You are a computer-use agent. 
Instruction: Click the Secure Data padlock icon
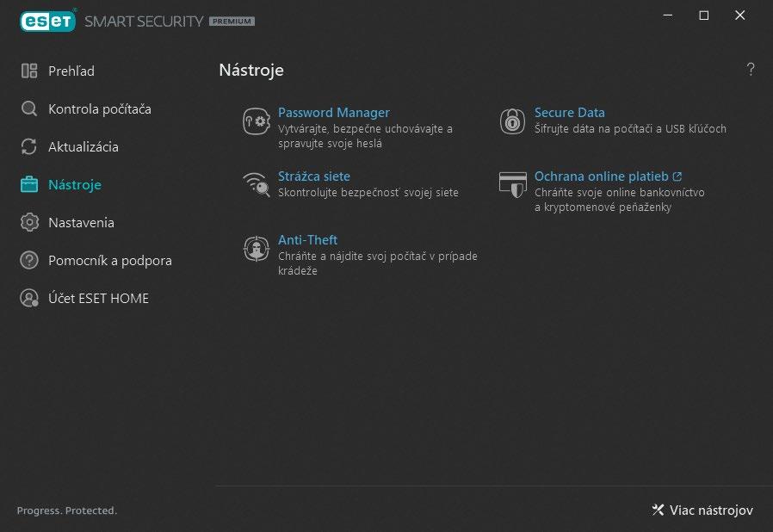point(512,121)
